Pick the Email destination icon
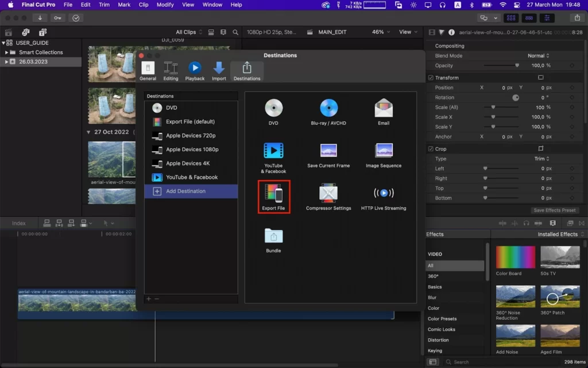The width and height of the screenshot is (588, 368). pos(383,108)
